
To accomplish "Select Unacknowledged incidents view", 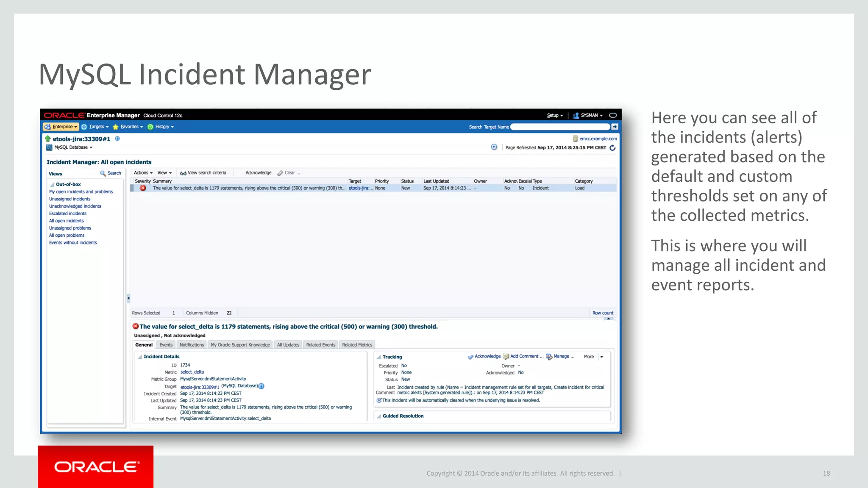I will click(x=75, y=206).
